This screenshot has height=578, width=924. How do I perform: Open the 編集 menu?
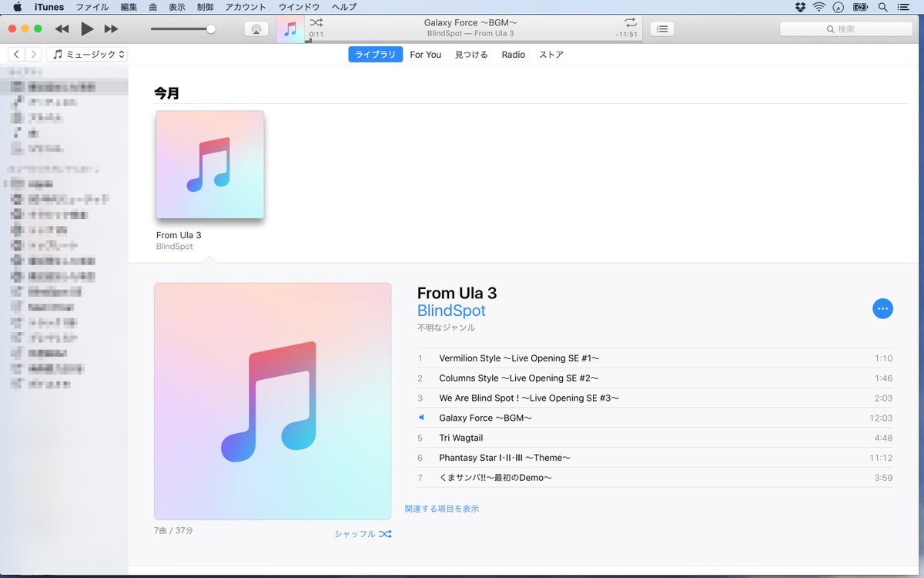pyautogui.click(x=129, y=7)
